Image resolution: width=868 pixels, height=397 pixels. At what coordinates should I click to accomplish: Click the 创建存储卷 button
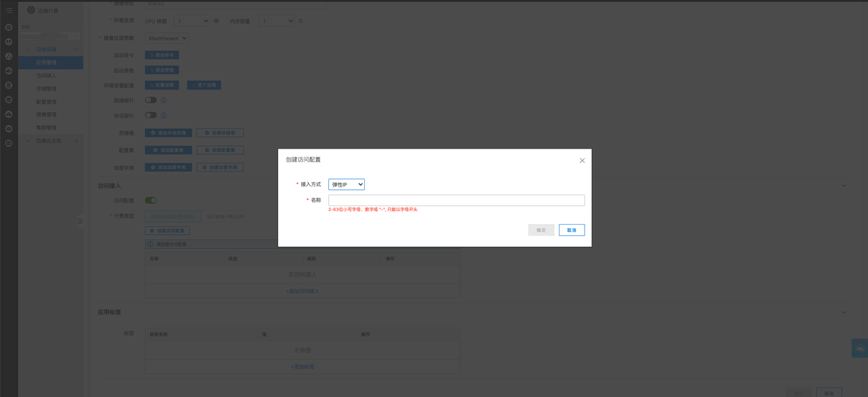coord(220,133)
